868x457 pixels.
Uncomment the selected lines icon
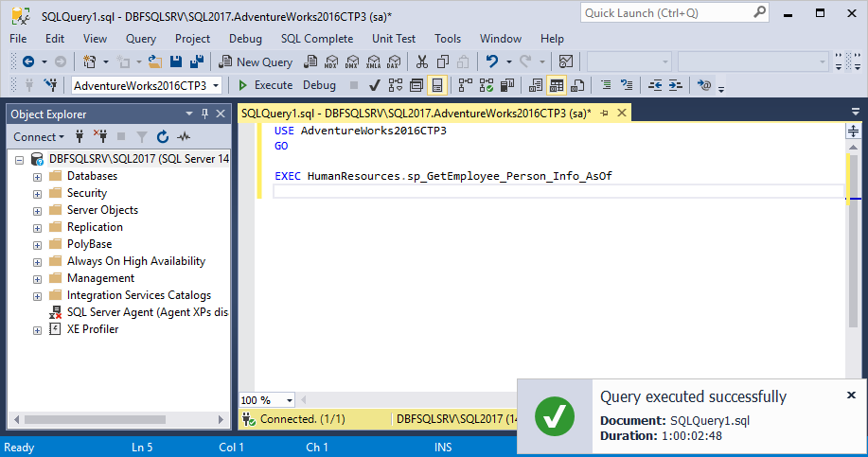[627, 85]
